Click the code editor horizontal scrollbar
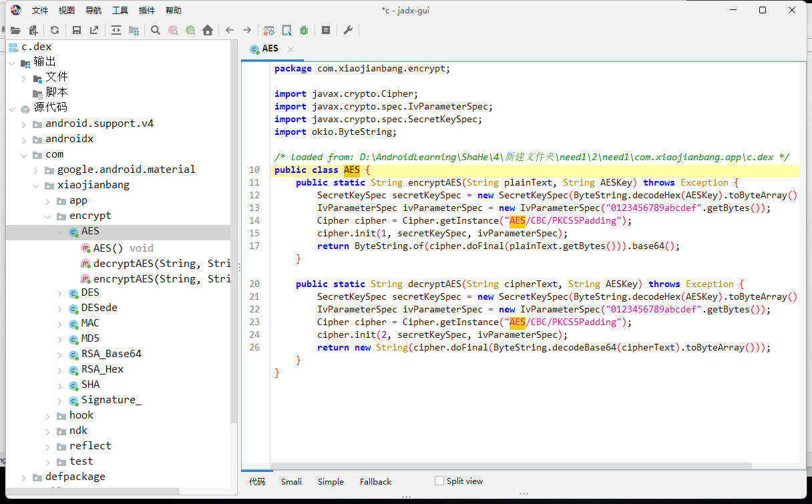The height and width of the screenshot is (504, 812). click(x=511, y=467)
